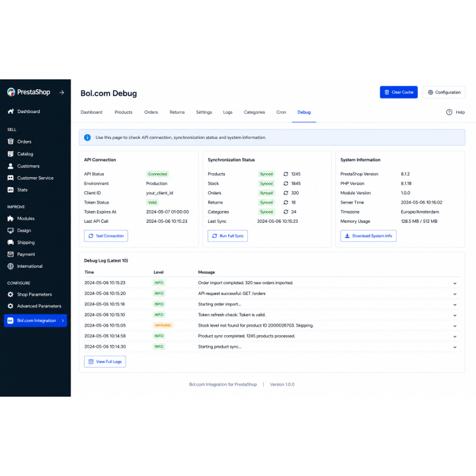
Task: Click the sync icon in the Products row
Action: click(286, 174)
